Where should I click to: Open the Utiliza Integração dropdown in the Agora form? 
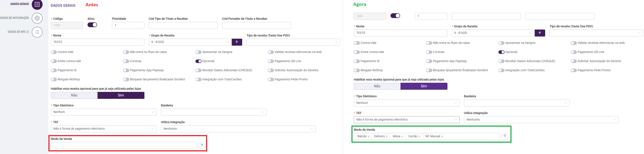pos(541,119)
